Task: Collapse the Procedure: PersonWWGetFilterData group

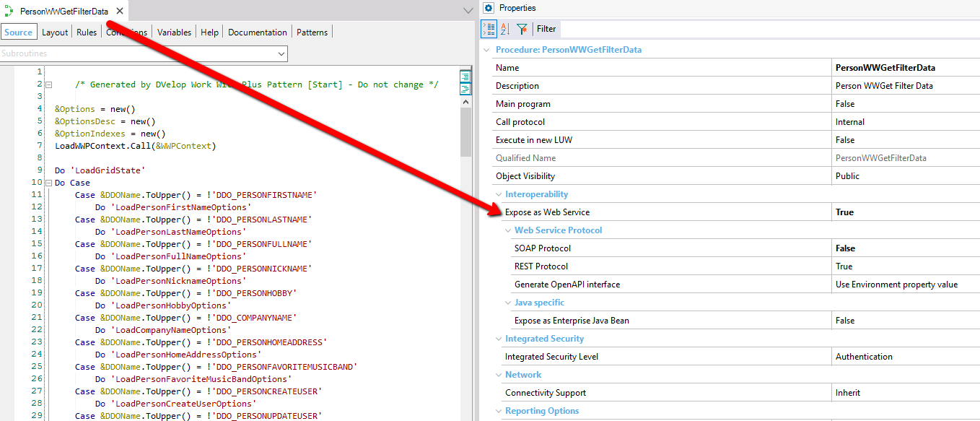Action: (486, 50)
